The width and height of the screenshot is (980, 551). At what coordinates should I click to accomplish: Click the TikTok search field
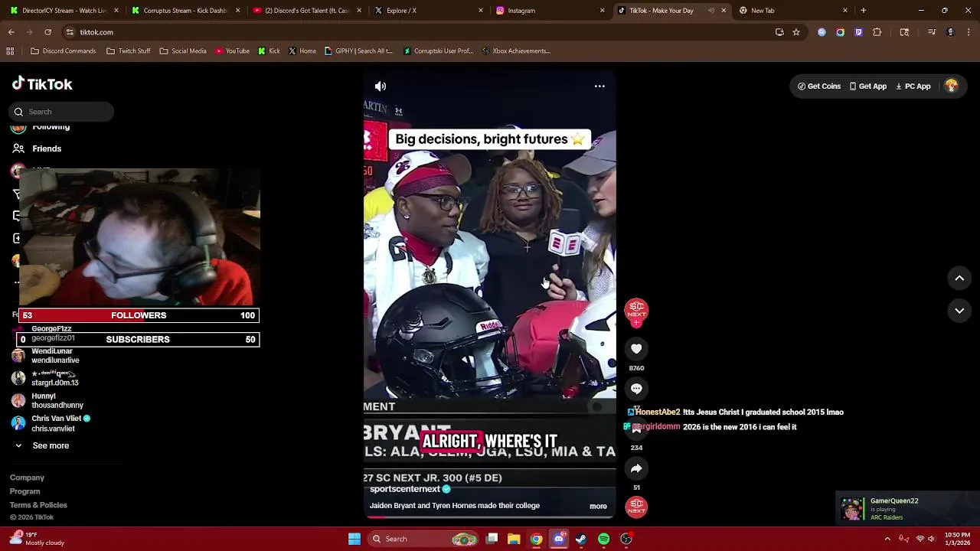click(61, 112)
